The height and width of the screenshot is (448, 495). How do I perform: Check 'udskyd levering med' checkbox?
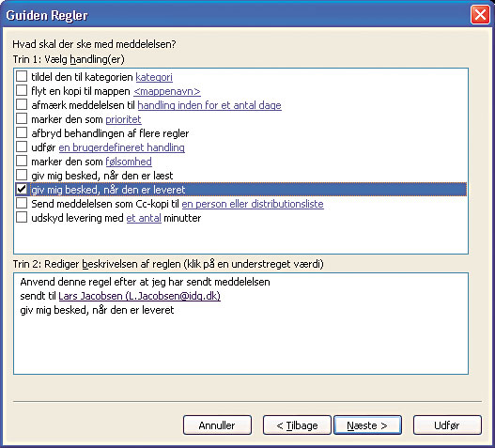22,217
